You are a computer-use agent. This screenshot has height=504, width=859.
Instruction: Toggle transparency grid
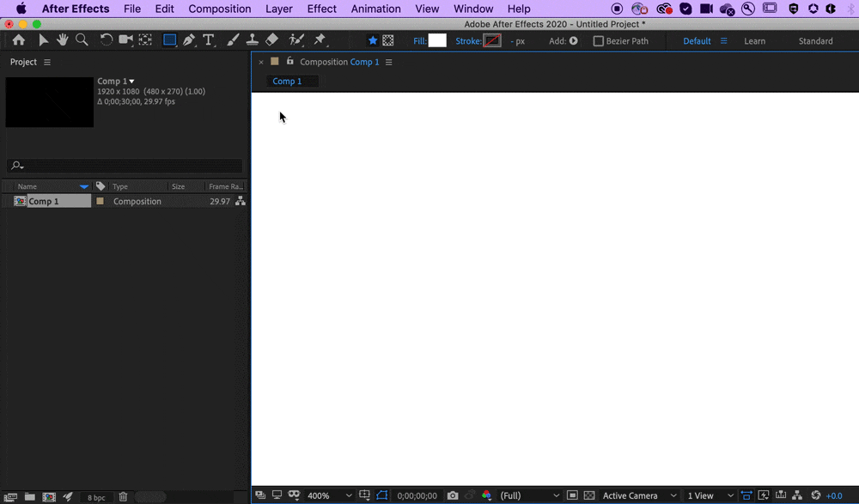pyautogui.click(x=589, y=495)
